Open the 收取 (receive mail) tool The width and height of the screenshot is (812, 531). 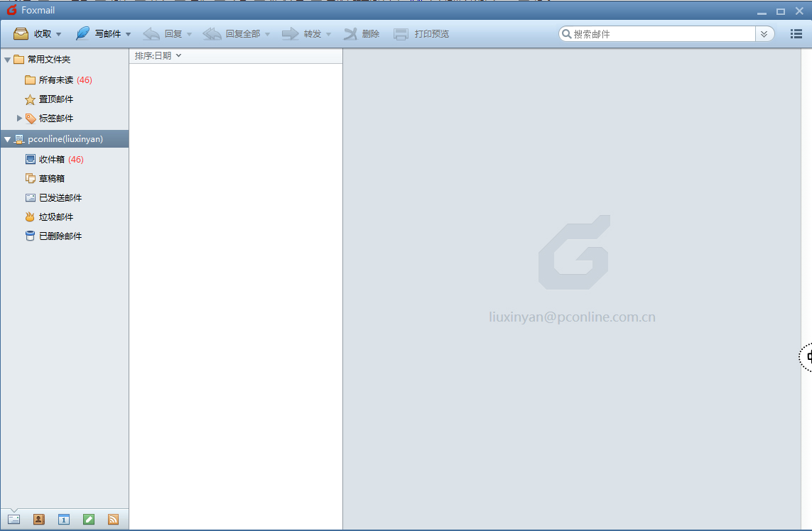pos(31,33)
